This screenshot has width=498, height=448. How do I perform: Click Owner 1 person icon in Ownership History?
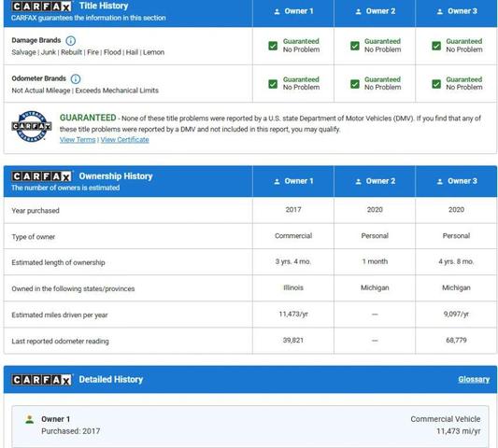pos(277,181)
